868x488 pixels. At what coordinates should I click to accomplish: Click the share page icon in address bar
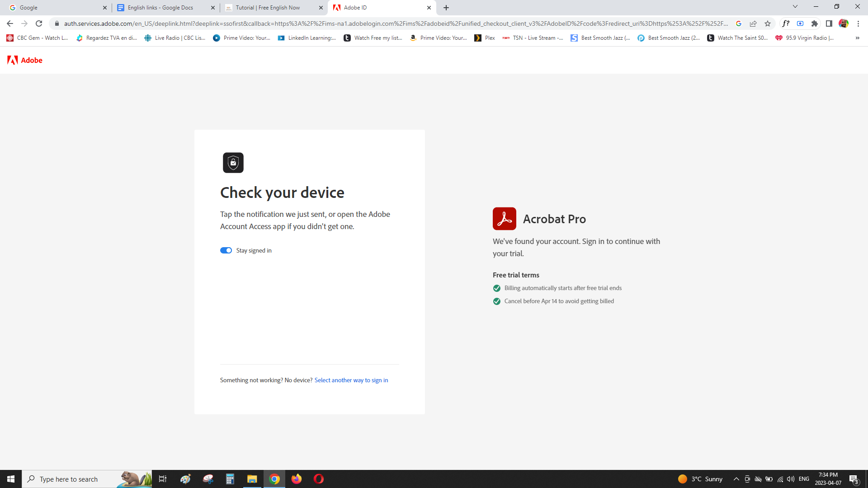[x=753, y=23]
